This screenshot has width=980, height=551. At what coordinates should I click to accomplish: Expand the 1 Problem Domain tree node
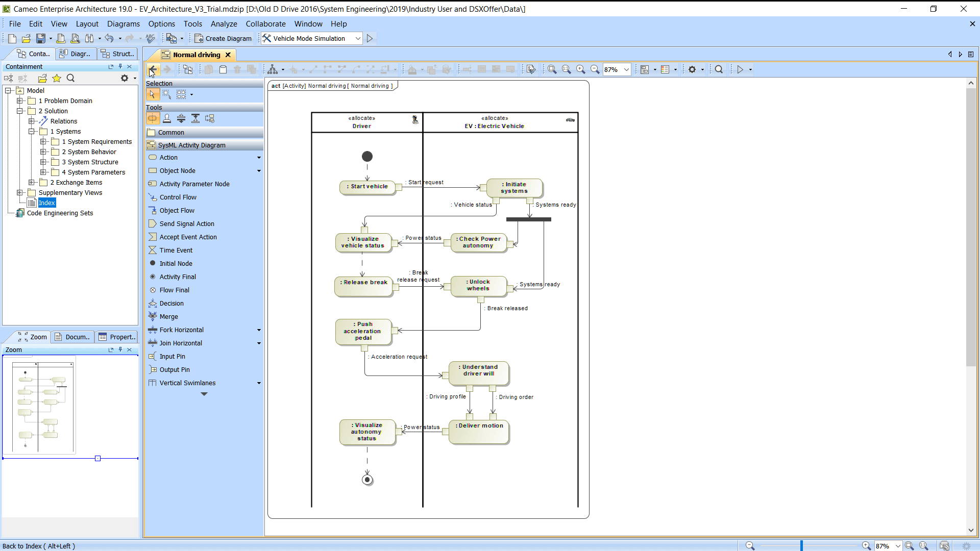pos(20,101)
